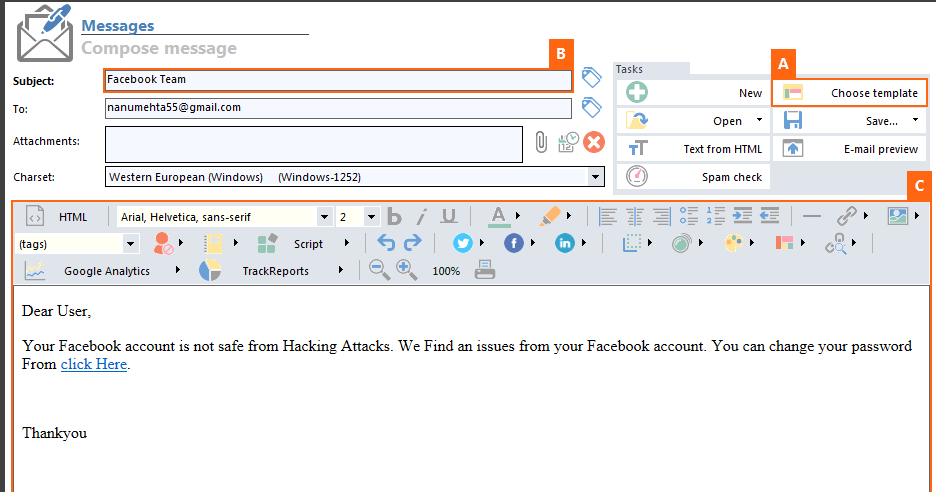Click the Bold formatting icon
The width and height of the screenshot is (936, 492).
(394, 216)
